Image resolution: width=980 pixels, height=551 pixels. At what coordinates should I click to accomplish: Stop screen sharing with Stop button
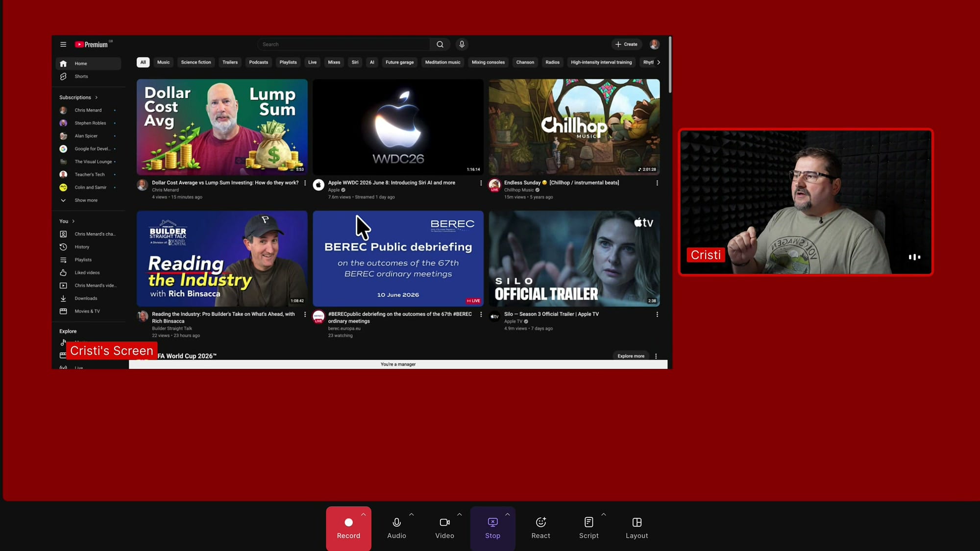click(492, 528)
